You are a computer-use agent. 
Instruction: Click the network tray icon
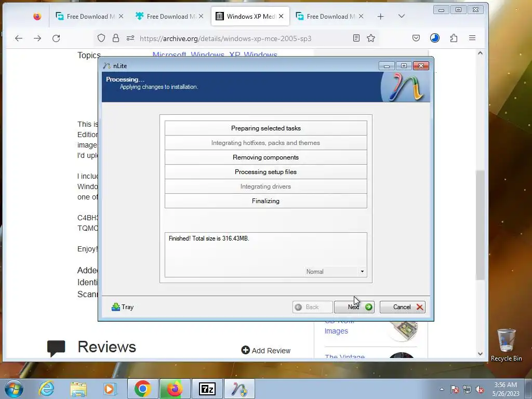pos(467,389)
